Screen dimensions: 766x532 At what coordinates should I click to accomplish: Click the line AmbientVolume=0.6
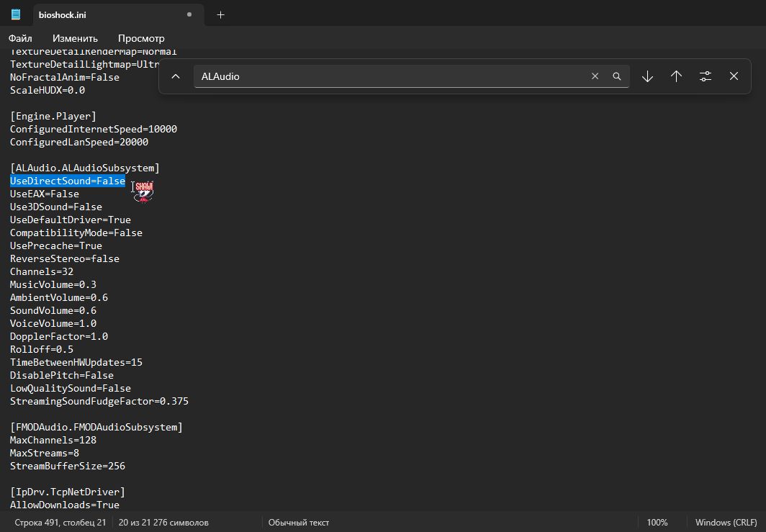58,297
